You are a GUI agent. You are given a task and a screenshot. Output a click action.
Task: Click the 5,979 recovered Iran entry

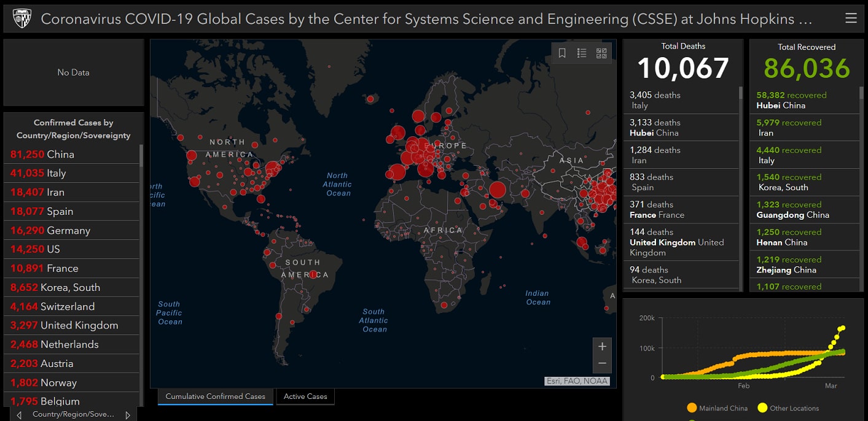(806, 128)
